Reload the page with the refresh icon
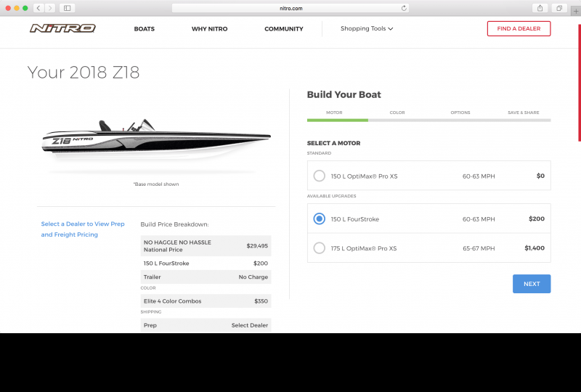This screenshot has height=392, width=581. pos(404,8)
